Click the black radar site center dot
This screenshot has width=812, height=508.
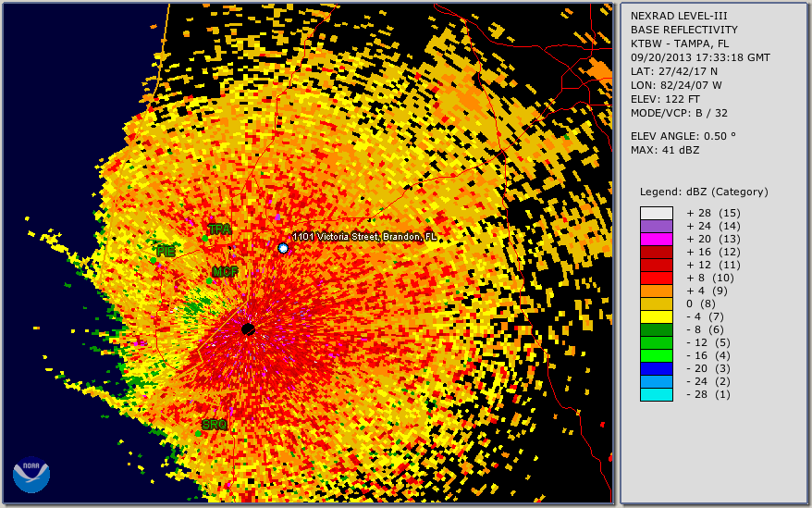pos(248,329)
